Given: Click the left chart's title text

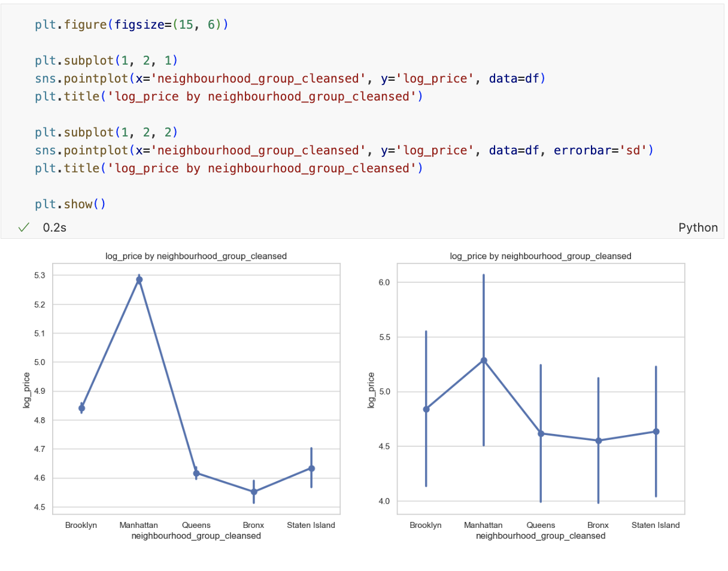Looking at the screenshot, I should [x=196, y=256].
